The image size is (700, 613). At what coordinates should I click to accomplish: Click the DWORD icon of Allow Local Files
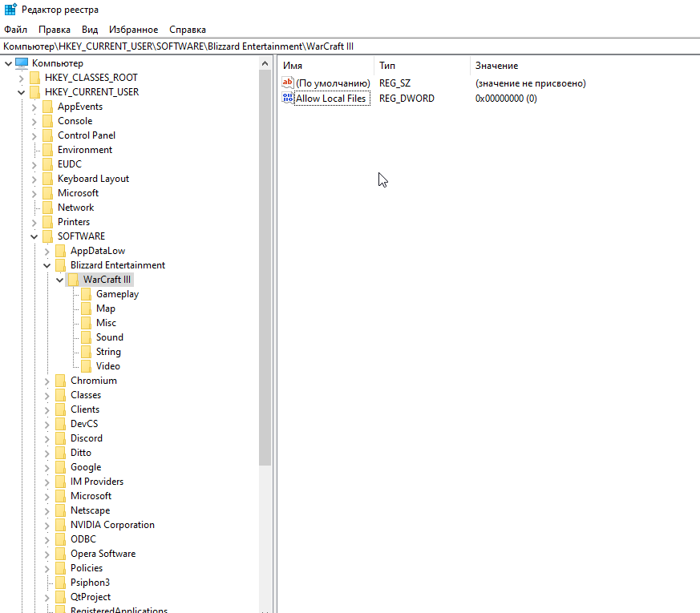[288, 98]
